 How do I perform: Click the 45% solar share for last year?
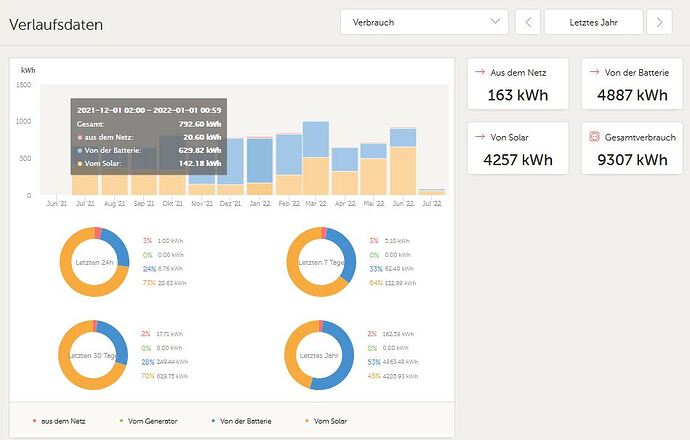tap(374, 376)
